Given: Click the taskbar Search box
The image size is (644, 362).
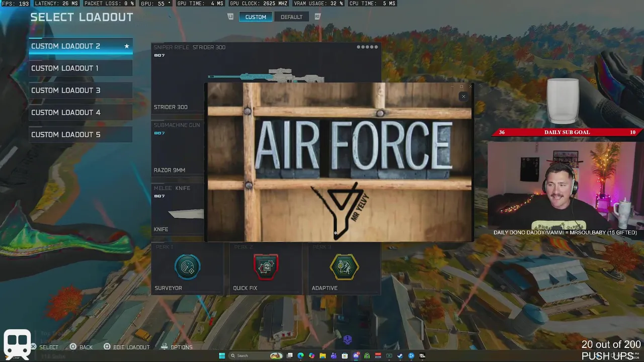Looking at the screenshot, I should [256, 356].
